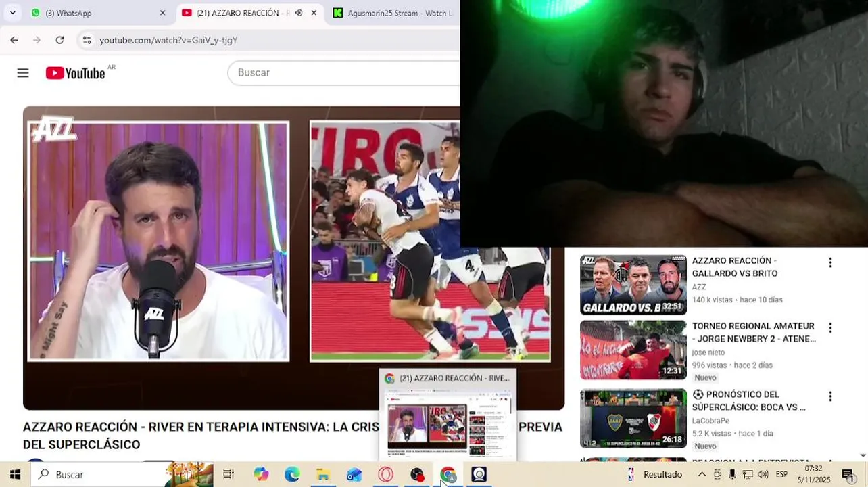Change the ESP input language
Image resolution: width=868 pixels, height=487 pixels.
[x=781, y=475]
